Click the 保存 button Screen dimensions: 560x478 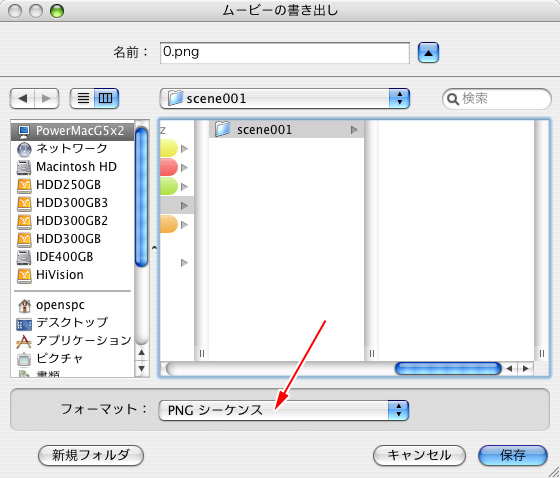tap(512, 455)
